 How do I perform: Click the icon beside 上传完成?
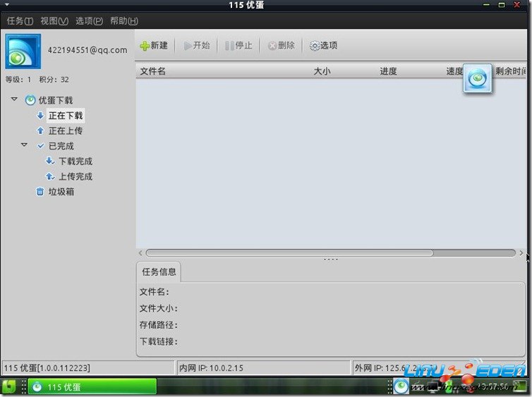point(50,176)
